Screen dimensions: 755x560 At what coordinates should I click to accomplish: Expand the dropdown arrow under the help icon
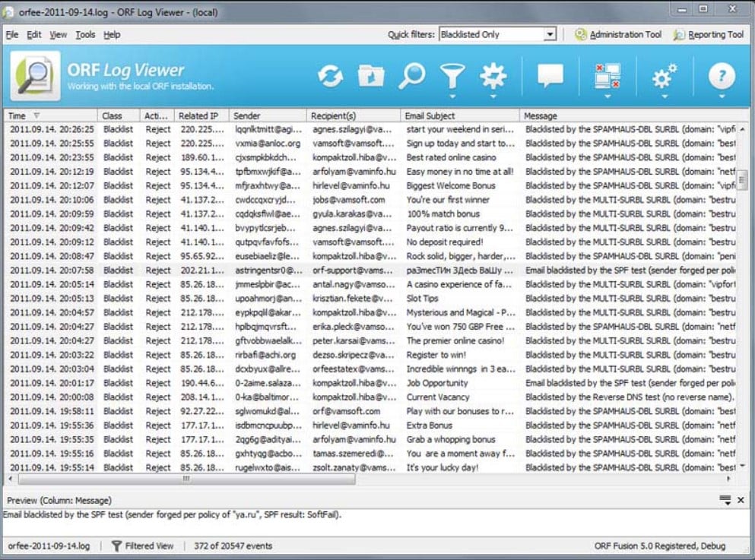[722, 96]
